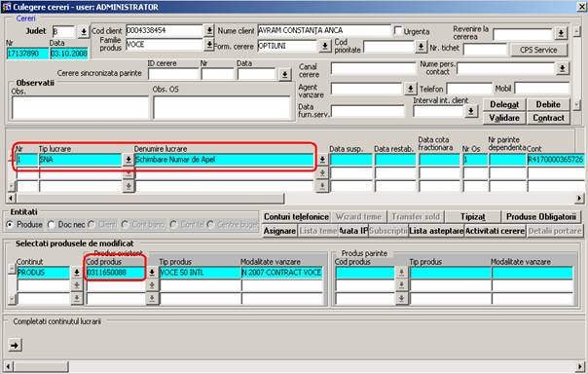Click the ID cerere input field
Viewport: 588px width, 374px height.
[x=173, y=74]
